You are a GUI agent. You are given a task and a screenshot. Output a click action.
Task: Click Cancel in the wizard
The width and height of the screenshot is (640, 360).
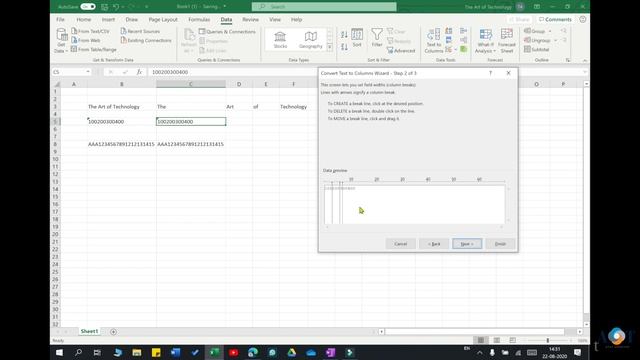coord(400,244)
